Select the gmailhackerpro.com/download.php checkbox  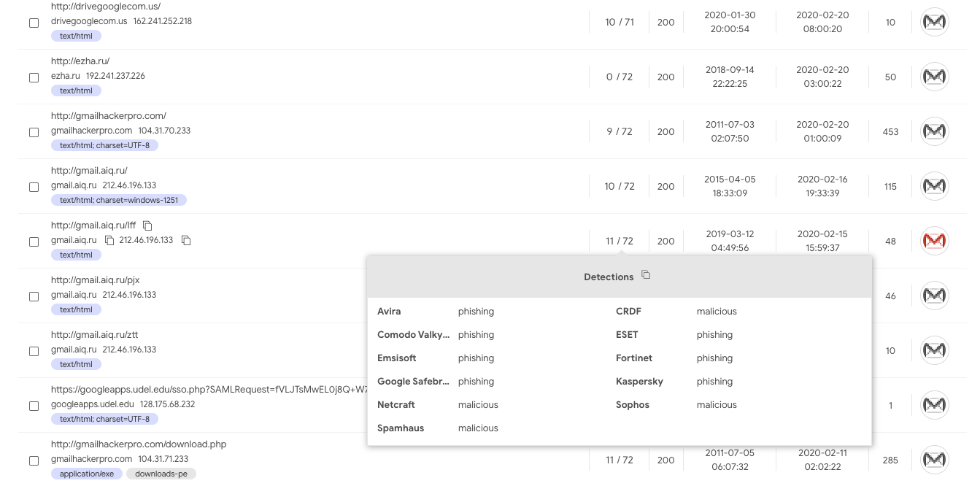(x=34, y=461)
